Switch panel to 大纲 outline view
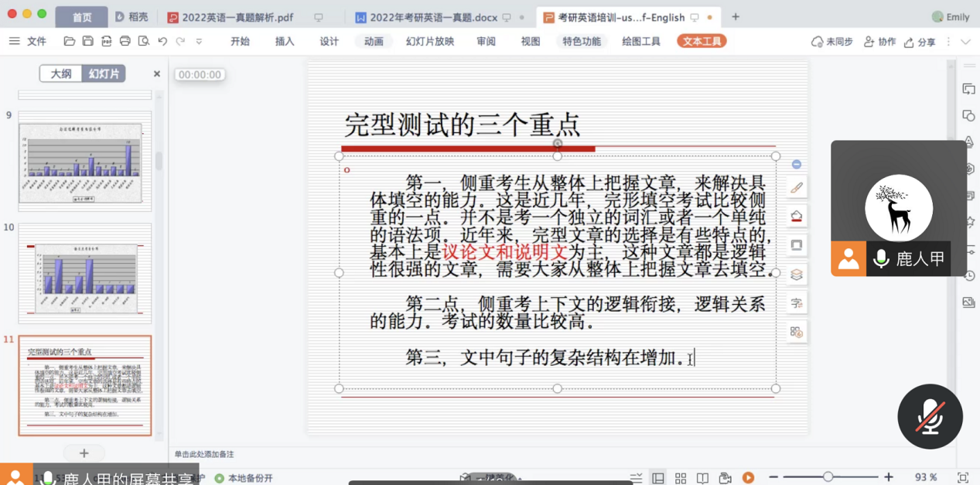The width and height of the screenshot is (980, 485). (x=61, y=73)
